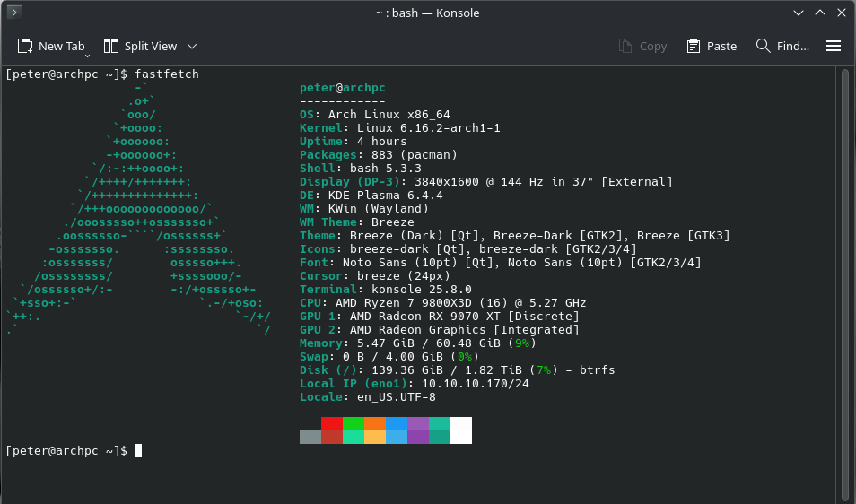The width and height of the screenshot is (856, 504).
Task: Click the bright red swatch in top row
Action: tap(332, 423)
